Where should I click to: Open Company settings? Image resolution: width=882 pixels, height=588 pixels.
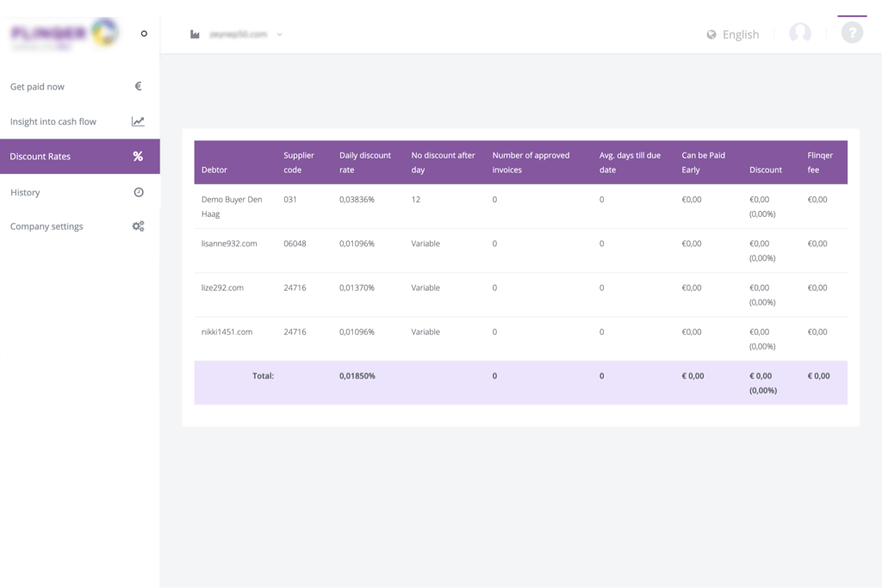click(x=80, y=226)
